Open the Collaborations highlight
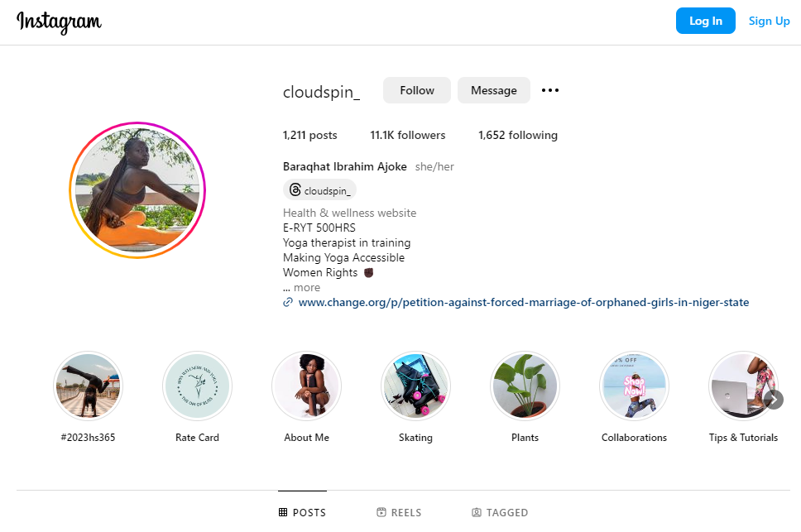The height and width of the screenshot is (532, 801). tap(634, 386)
